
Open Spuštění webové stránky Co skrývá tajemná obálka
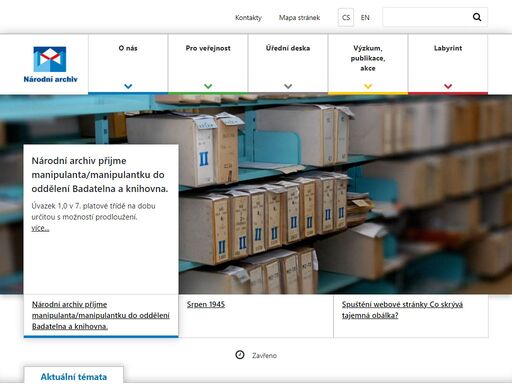point(402,310)
